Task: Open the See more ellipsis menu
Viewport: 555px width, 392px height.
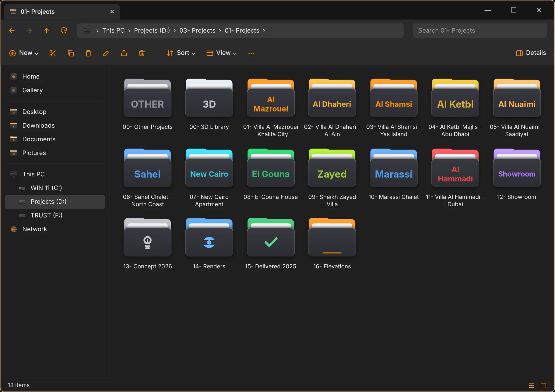Action: coord(251,53)
